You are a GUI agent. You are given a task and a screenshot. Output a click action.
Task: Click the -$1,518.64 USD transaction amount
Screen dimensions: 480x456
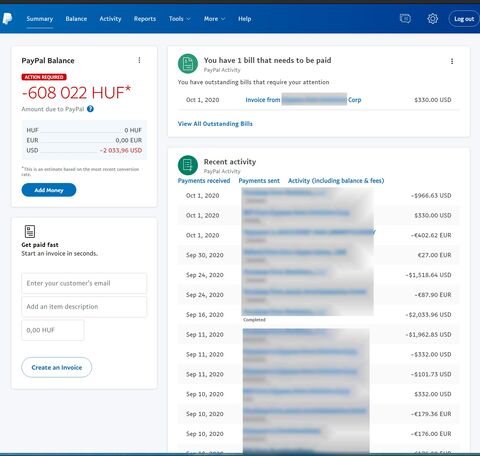pos(428,275)
